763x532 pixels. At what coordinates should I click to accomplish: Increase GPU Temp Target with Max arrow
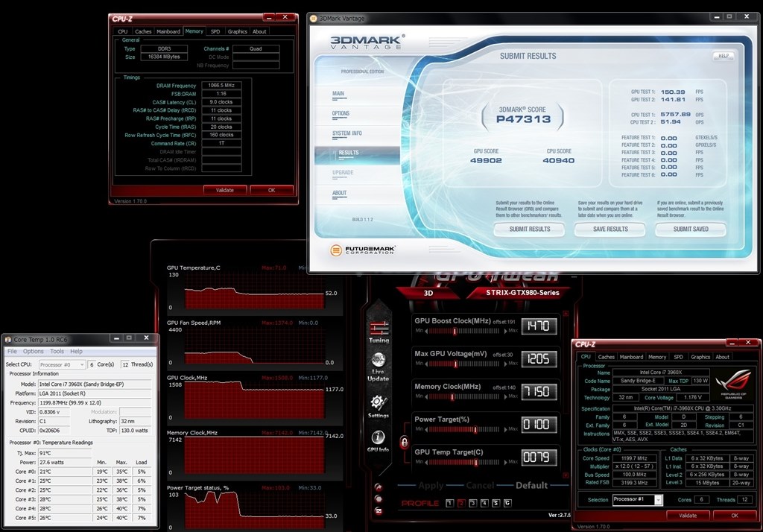click(505, 462)
